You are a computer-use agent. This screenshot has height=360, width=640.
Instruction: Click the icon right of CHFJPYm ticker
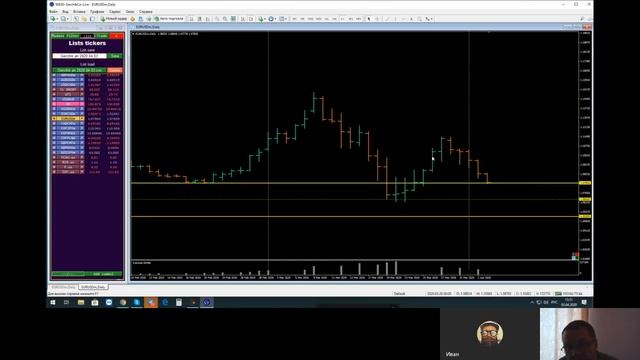point(82,128)
